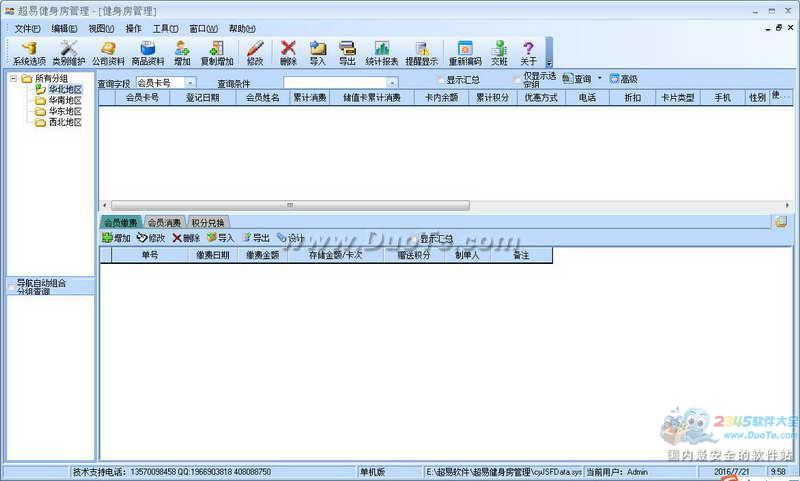This screenshot has height=481, width=800.
Task: Click the 查询条件 input field
Action: pyautogui.click(x=335, y=83)
